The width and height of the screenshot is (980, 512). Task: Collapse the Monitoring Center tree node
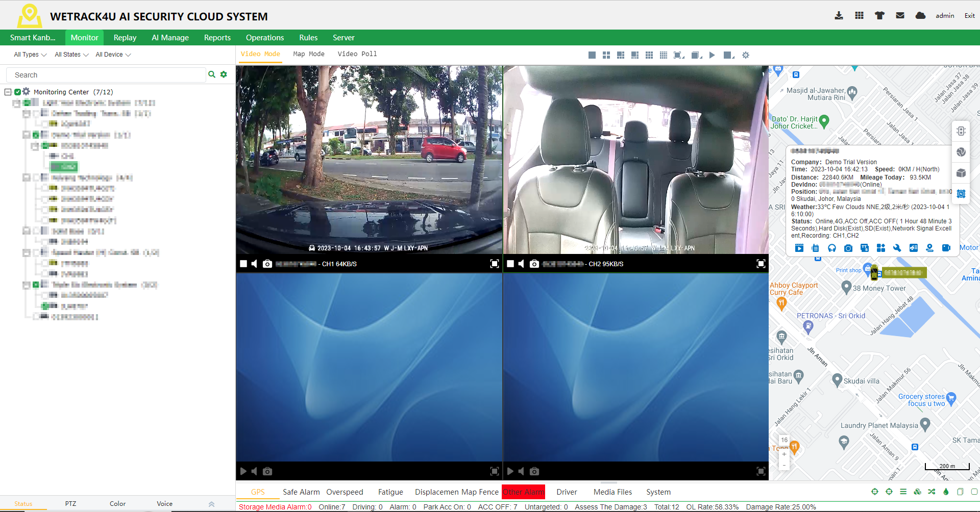(7, 92)
